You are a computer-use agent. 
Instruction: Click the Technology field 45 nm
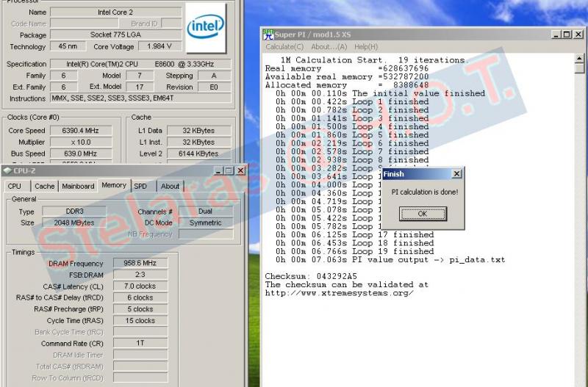click(68, 46)
